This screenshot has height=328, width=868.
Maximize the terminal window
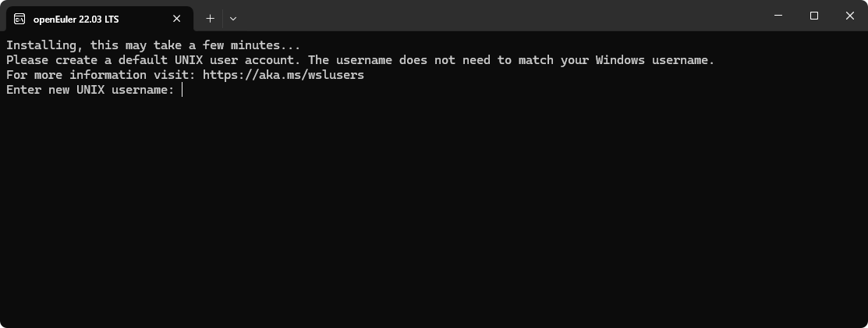click(x=813, y=16)
